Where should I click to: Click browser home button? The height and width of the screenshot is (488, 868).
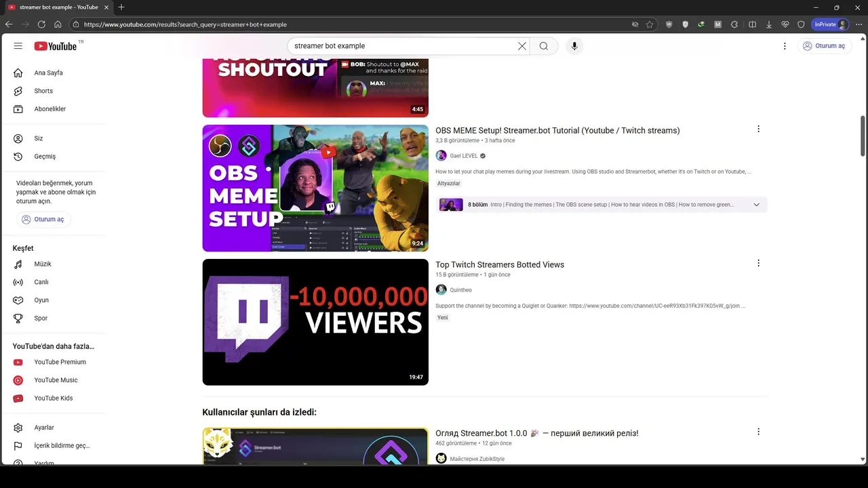coord(58,24)
